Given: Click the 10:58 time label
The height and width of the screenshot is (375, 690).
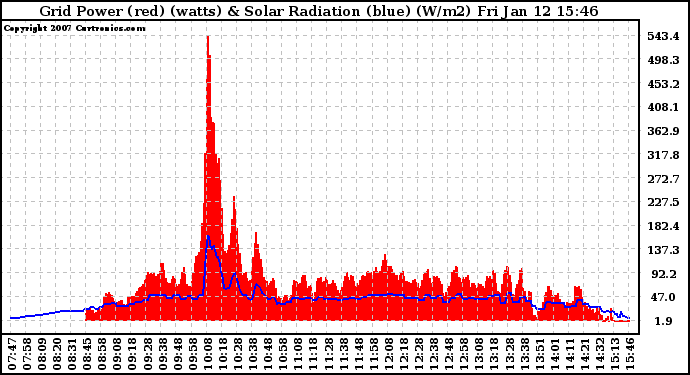Looking at the screenshot, I should tap(283, 354).
